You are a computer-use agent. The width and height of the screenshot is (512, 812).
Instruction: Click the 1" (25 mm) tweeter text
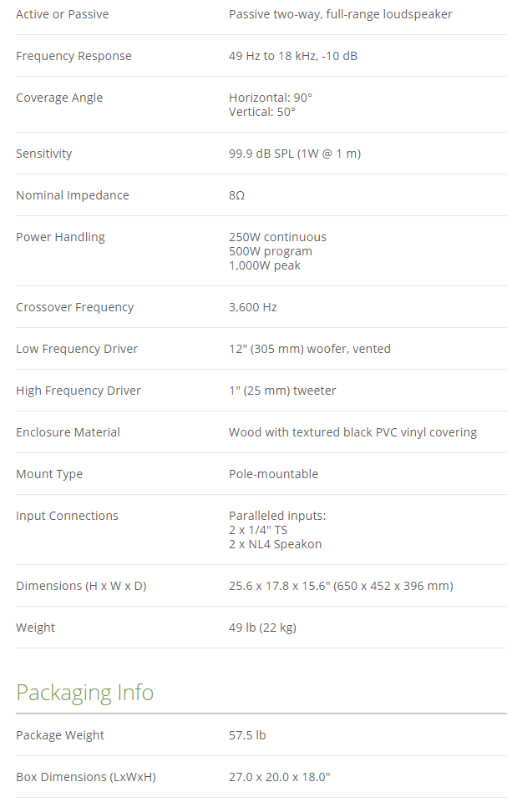click(x=282, y=391)
